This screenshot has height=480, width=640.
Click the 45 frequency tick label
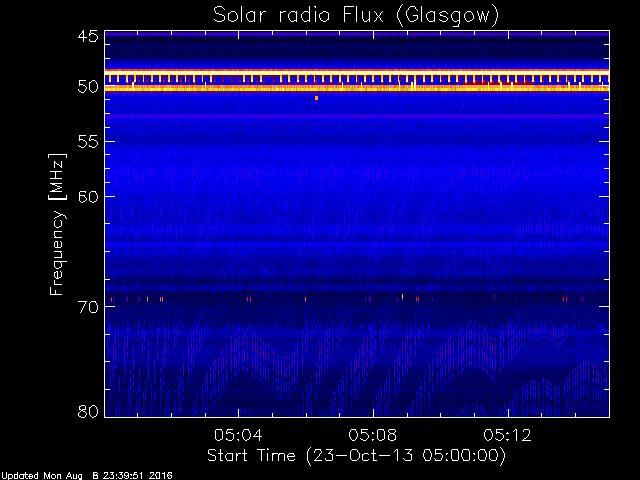[88, 36]
